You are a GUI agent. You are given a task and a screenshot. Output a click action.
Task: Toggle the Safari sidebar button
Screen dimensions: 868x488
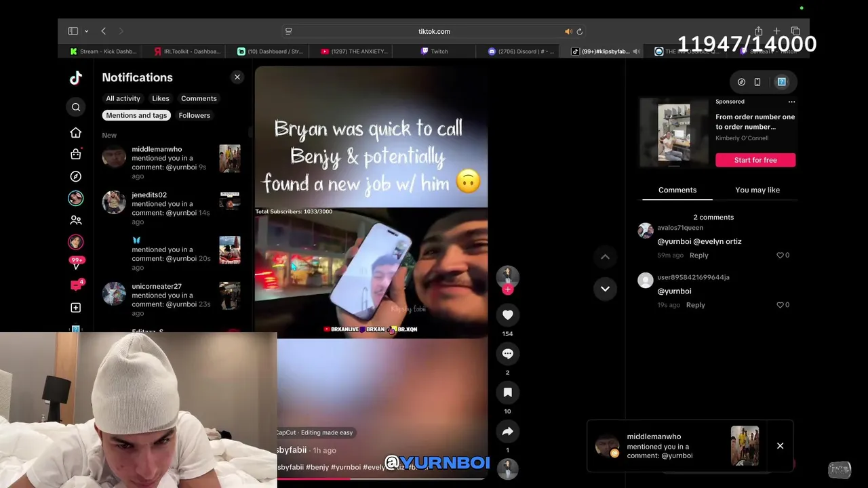pyautogui.click(x=73, y=31)
